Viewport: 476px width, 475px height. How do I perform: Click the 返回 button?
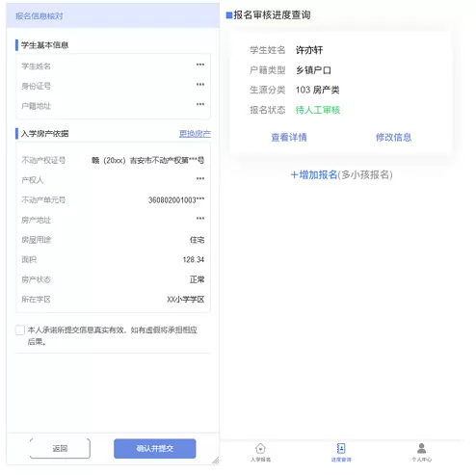coord(60,448)
